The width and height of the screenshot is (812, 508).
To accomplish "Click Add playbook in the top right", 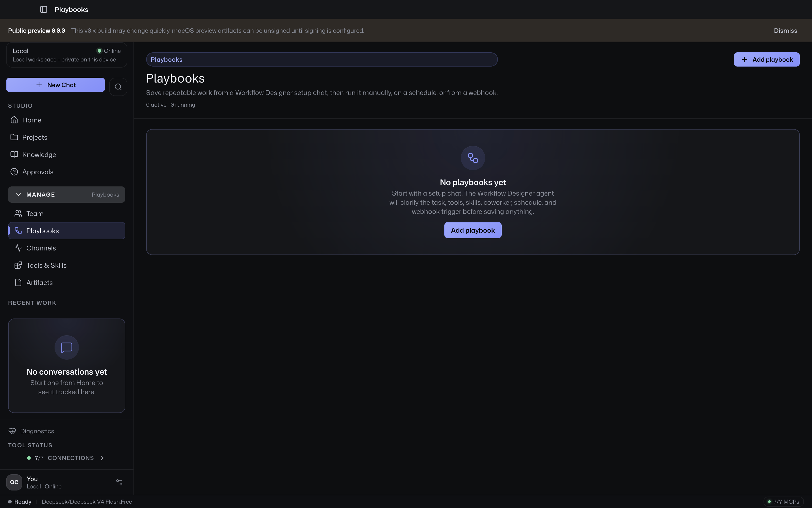I will (767, 59).
